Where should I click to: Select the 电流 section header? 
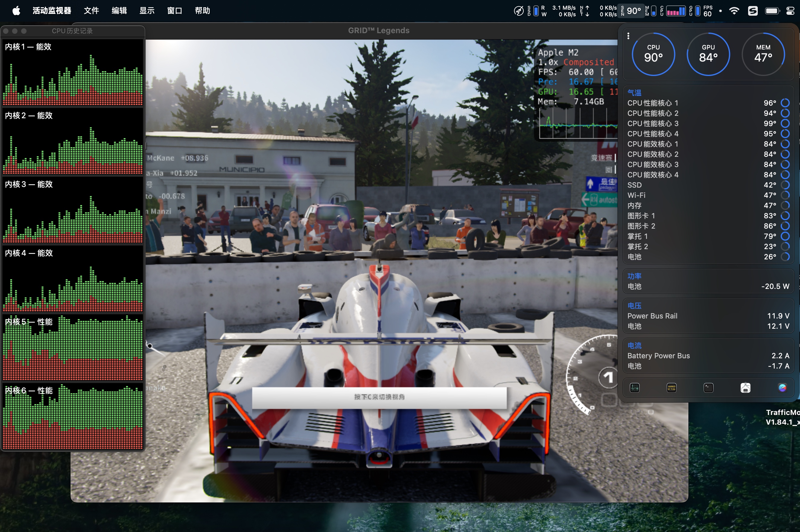coord(634,345)
